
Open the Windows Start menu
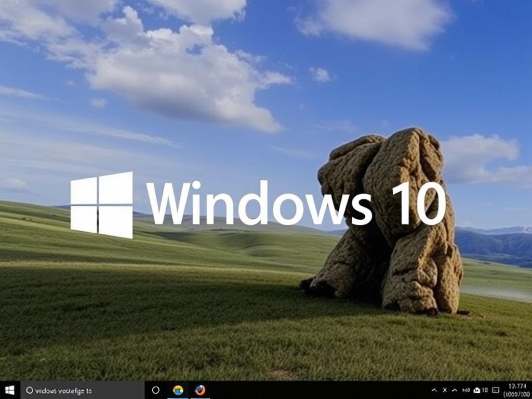coord(10,390)
